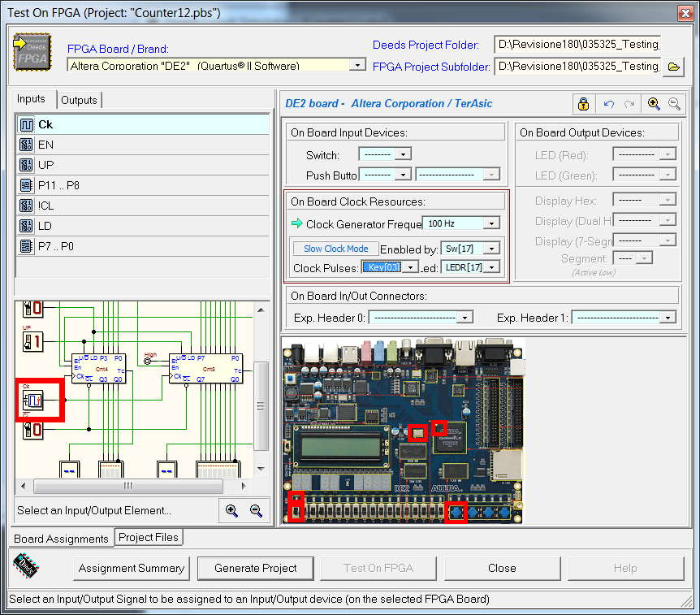This screenshot has height=615, width=700.
Task: Open the Switch dropdown
Action: 403,154
